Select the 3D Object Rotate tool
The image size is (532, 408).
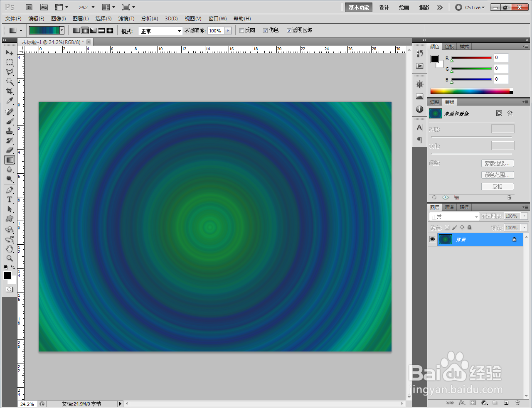point(10,230)
